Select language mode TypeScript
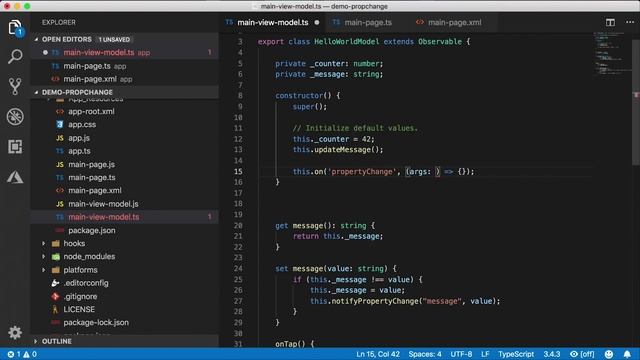 (x=516, y=354)
